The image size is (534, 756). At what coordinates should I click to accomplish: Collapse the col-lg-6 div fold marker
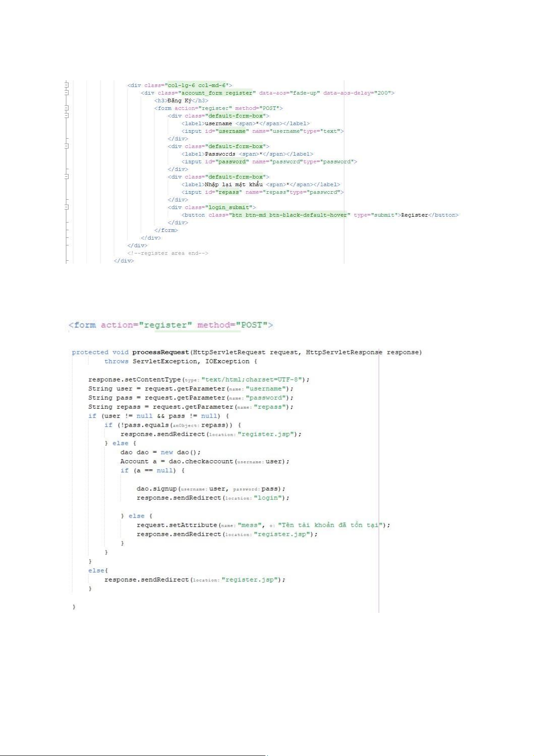tap(66, 85)
